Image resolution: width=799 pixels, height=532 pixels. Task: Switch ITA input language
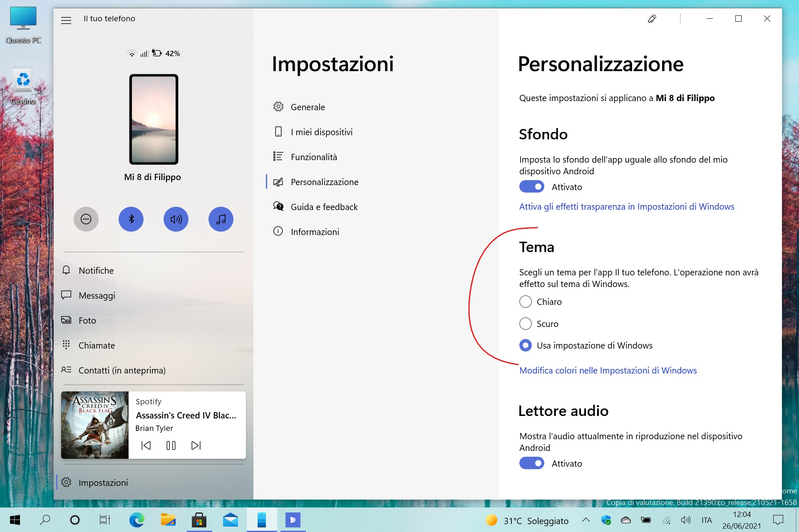[707, 520]
